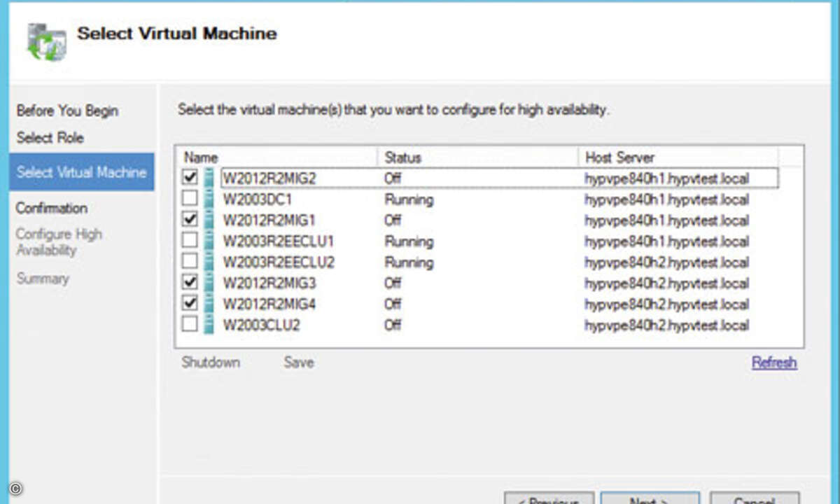Click the server icon beside W2003CLU2
Viewport: 840px width, 504px height.
209,325
